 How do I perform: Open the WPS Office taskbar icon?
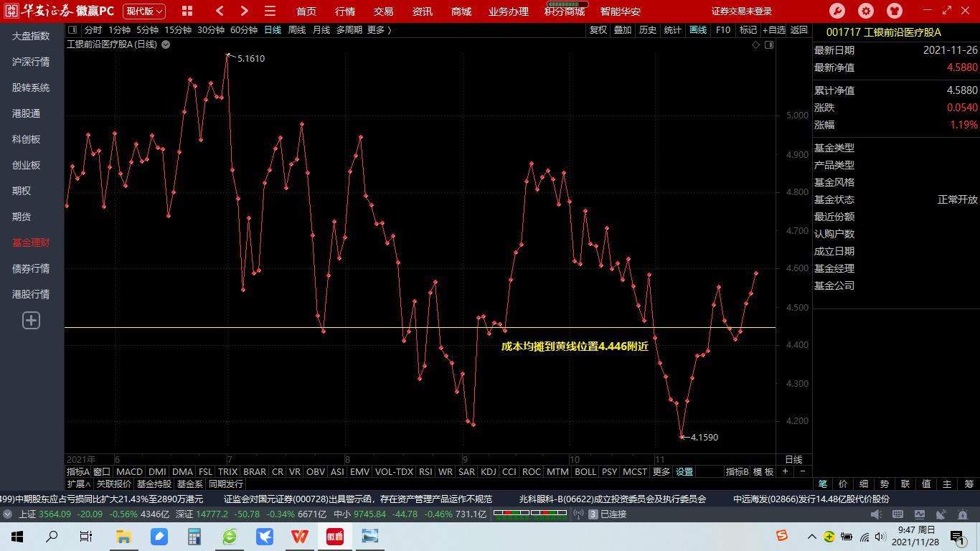point(300,537)
